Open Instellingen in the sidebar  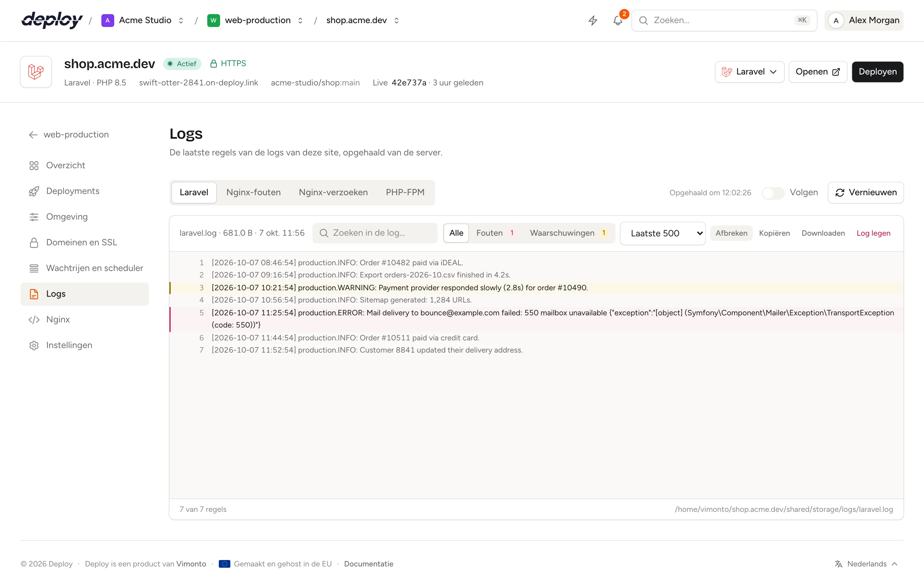85,345
